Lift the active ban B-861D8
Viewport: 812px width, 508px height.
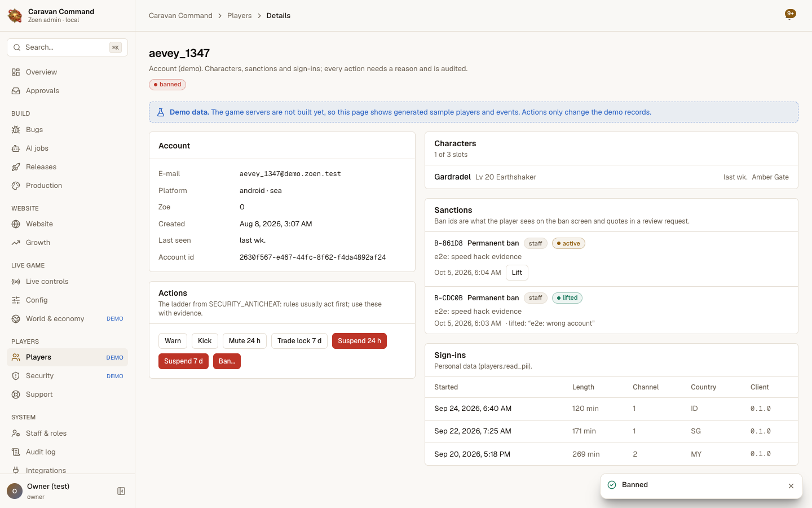tap(517, 273)
